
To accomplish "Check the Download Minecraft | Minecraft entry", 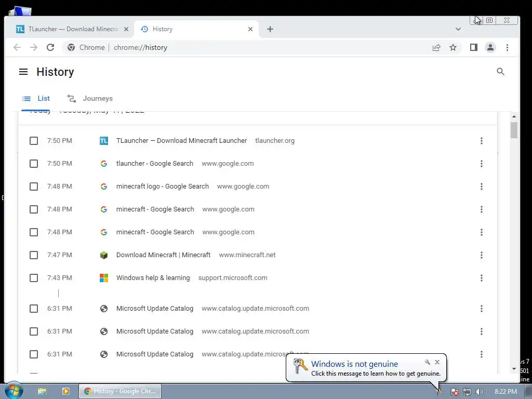I will coord(34,255).
